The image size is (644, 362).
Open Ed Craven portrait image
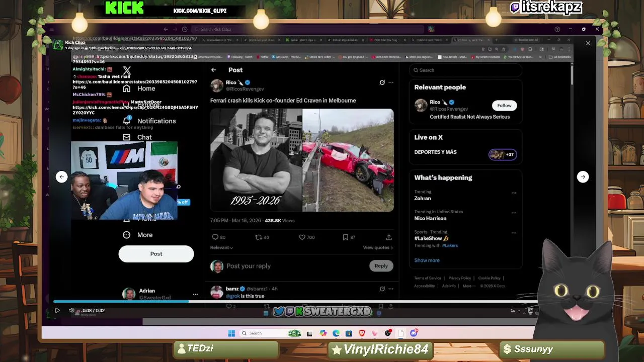point(256,160)
